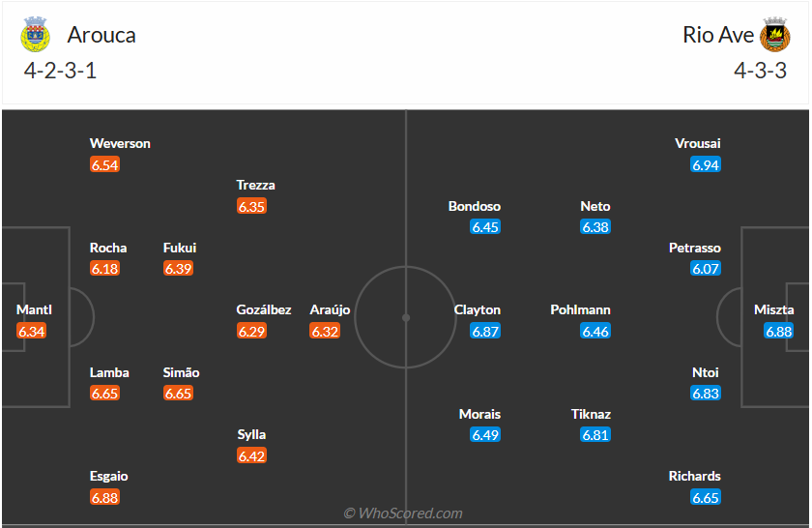Viewport: 812px width, 528px height.
Task: Select the Rio Ave team name
Action: pos(717,35)
